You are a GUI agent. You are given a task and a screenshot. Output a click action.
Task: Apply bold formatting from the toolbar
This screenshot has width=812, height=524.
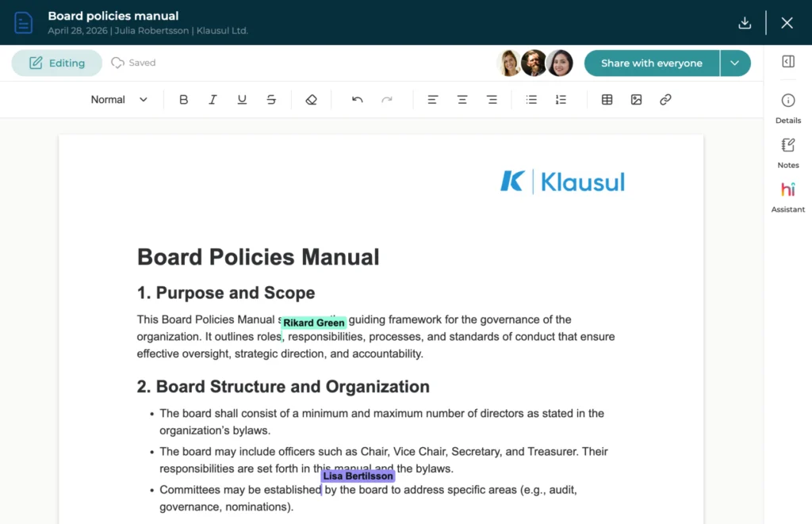pyautogui.click(x=184, y=100)
